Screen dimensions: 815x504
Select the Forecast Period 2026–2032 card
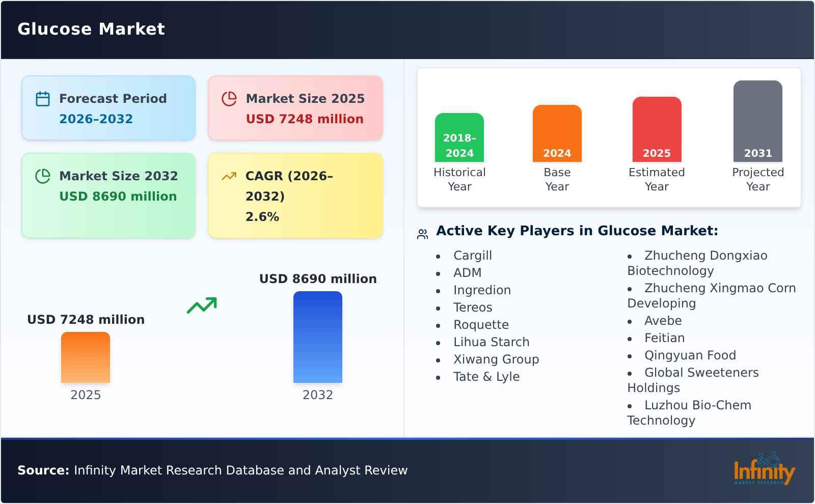(108, 107)
